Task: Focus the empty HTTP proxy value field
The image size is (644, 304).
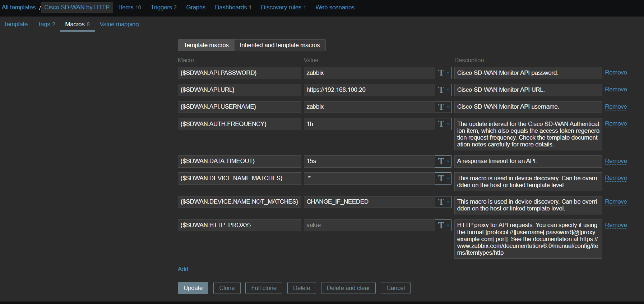Action: pyautogui.click(x=369, y=226)
